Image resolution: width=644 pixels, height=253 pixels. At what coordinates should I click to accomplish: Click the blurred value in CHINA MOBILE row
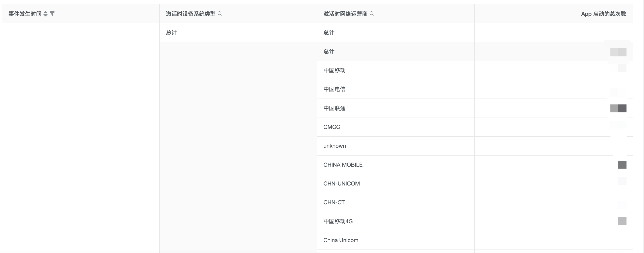622,165
